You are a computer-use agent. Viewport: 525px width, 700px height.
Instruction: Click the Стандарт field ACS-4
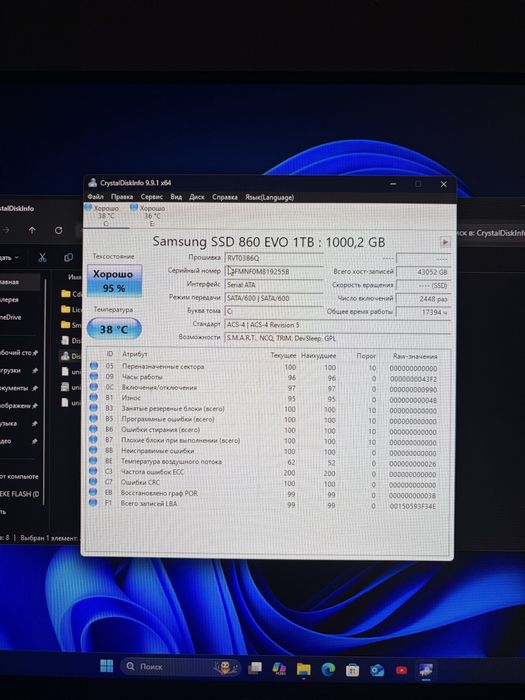pos(337,325)
